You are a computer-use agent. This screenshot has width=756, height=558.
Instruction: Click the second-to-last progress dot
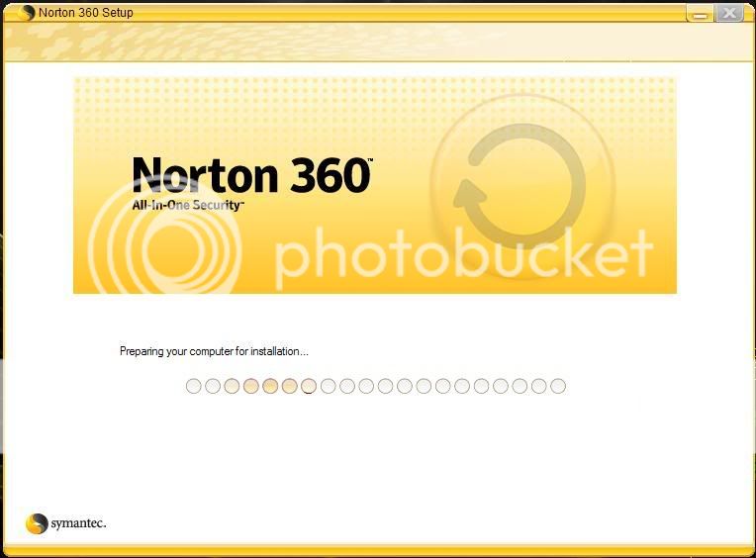[539, 386]
